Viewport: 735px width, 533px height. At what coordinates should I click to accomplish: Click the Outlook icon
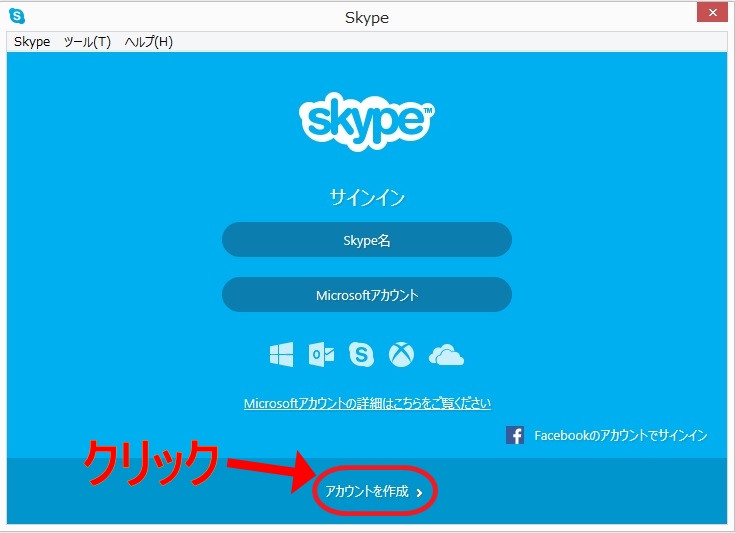pos(322,354)
